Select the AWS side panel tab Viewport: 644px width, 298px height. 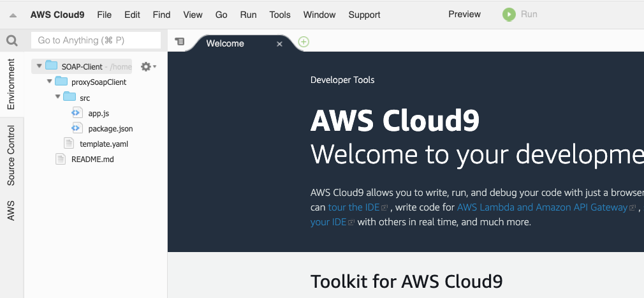click(11, 211)
